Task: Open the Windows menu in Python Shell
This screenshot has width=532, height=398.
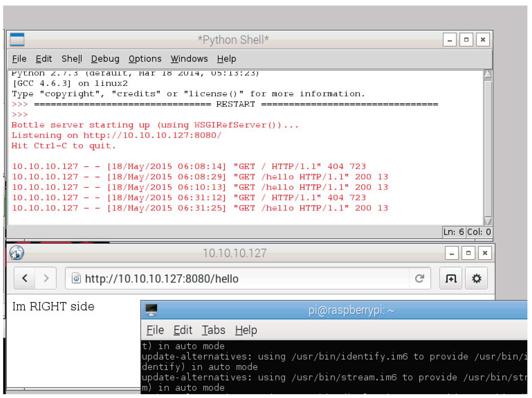Action: pos(189,58)
